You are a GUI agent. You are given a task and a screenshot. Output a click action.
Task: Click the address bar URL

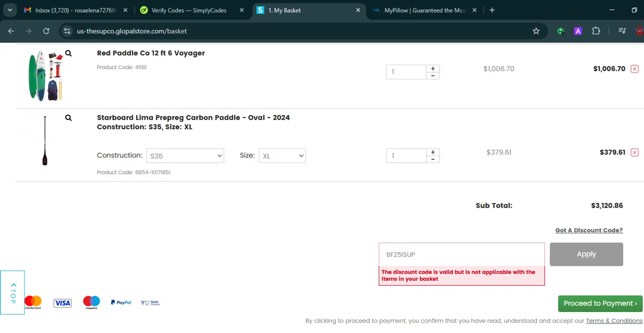pyautogui.click(x=132, y=31)
